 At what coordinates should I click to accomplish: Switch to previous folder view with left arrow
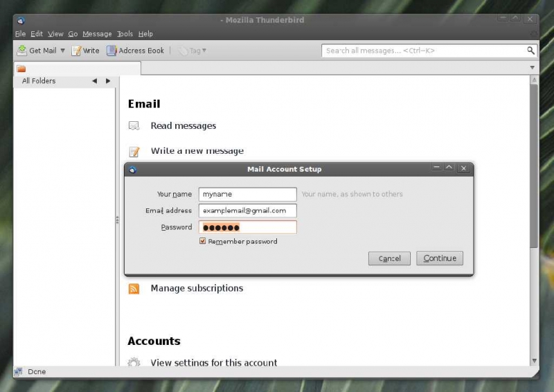(94, 81)
